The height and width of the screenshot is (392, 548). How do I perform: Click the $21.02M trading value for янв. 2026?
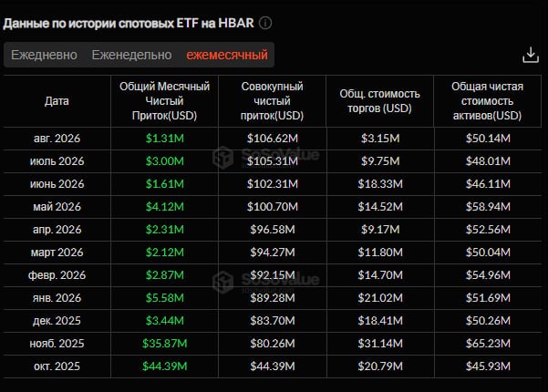click(x=380, y=298)
